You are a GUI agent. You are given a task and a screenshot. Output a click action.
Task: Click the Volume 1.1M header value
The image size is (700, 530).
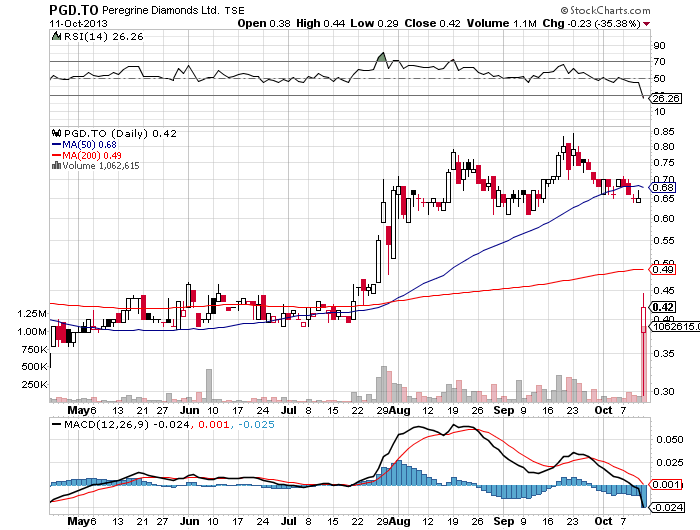pyautogui.click(x=501, y=23)
